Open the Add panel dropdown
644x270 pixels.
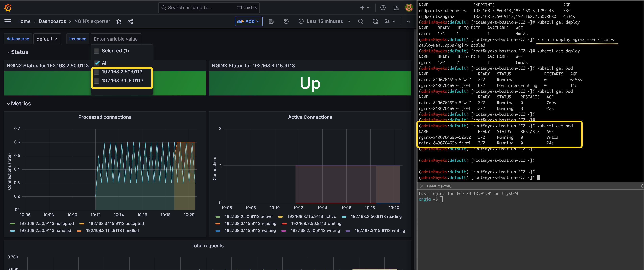(x=248, y=21)
